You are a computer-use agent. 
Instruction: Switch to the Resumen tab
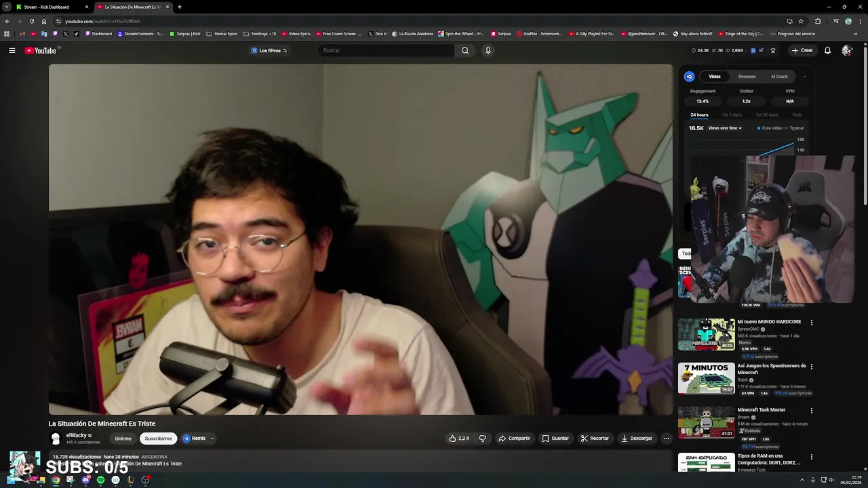(747, 77)
